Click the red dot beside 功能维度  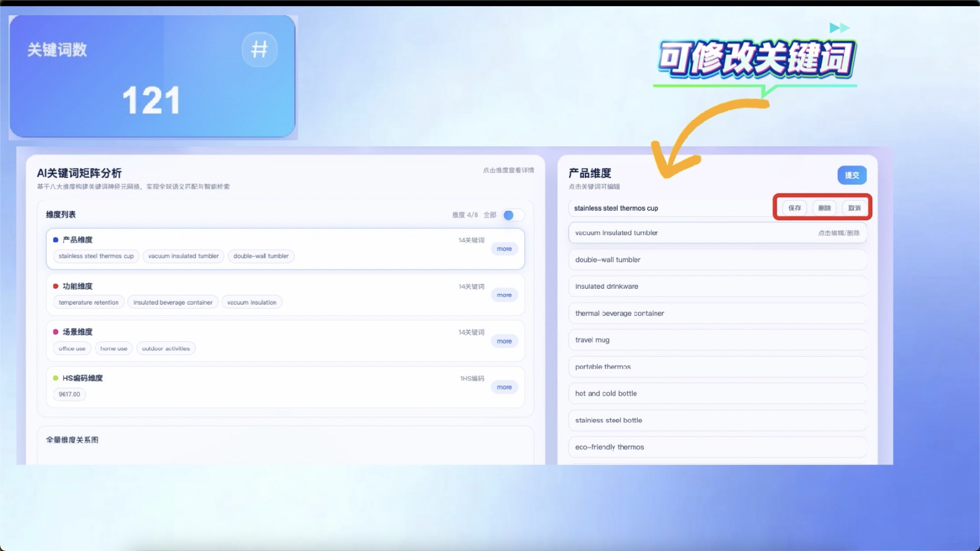pyautogui.click(x=55, y=287)
